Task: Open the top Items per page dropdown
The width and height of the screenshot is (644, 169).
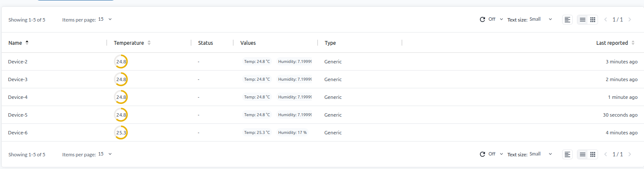Action: (105, 19)
